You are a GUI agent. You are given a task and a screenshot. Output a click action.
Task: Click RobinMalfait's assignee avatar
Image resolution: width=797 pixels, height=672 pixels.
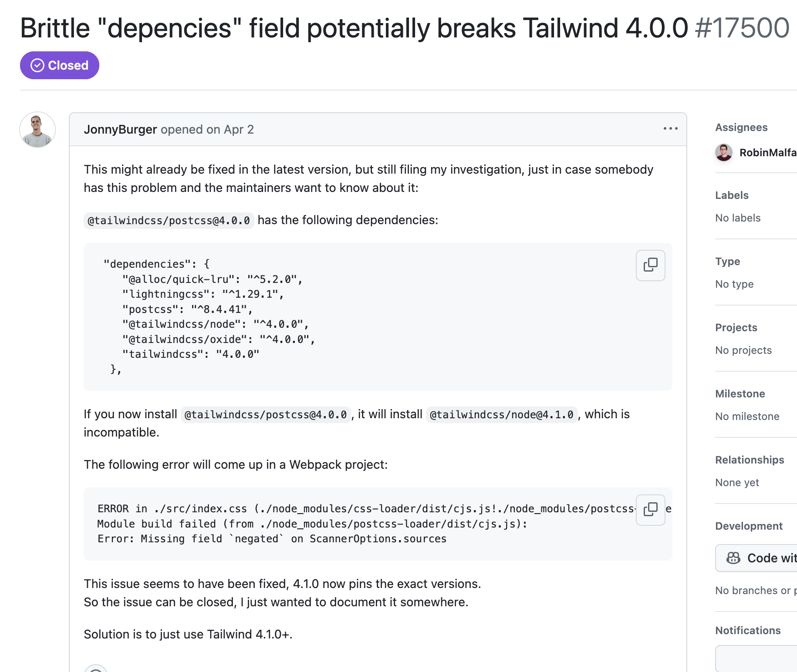coord(724,152)
